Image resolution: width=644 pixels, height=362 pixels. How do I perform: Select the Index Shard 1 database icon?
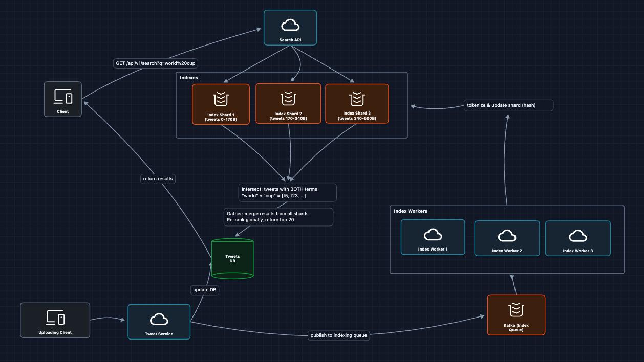pos(221,97)
